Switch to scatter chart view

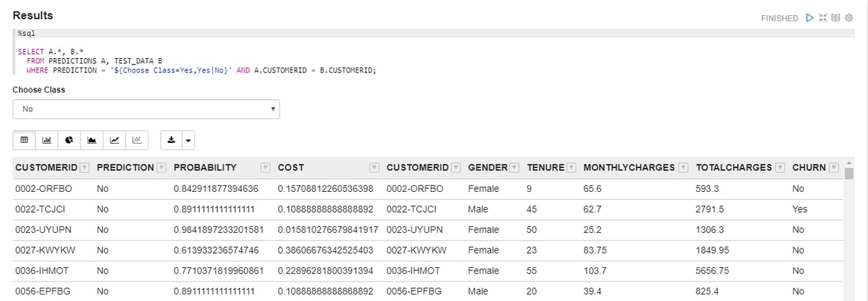click(137, 140)
